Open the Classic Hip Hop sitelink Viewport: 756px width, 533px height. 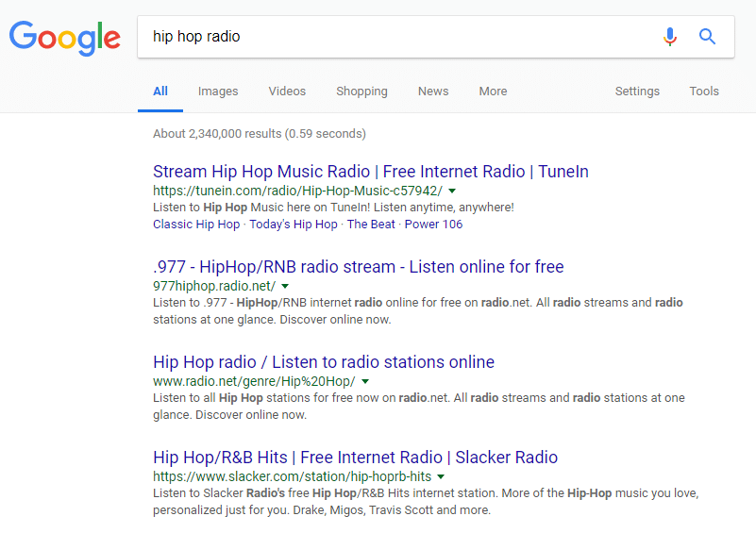click(x=196, y=225)
